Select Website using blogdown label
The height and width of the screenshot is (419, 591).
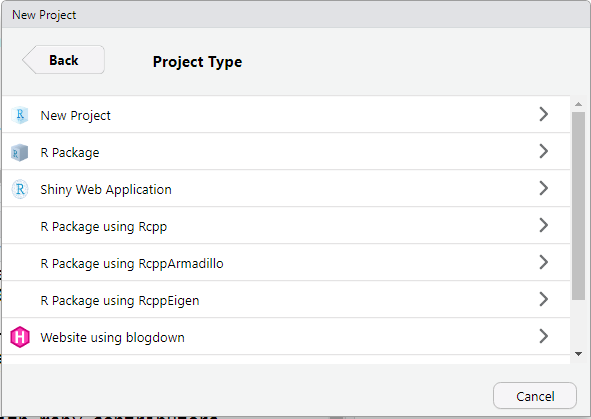click(x=112, y=337)
